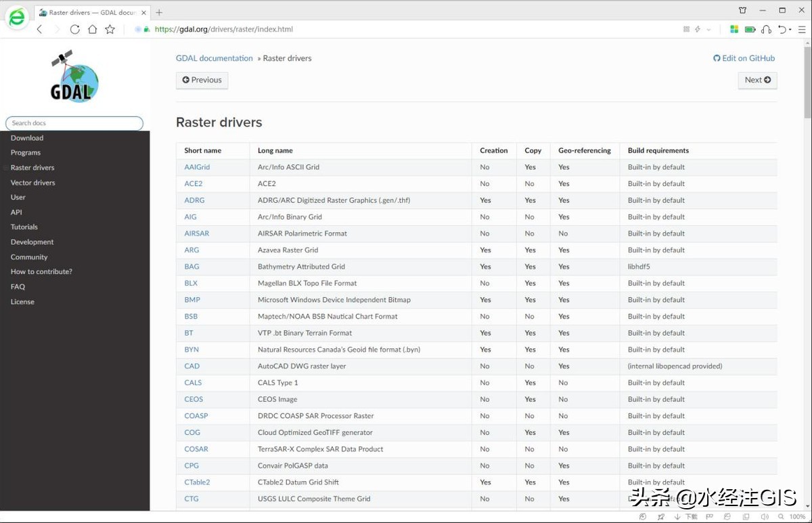
Task: Click the browser back arrow
Action: pos(39,29)
